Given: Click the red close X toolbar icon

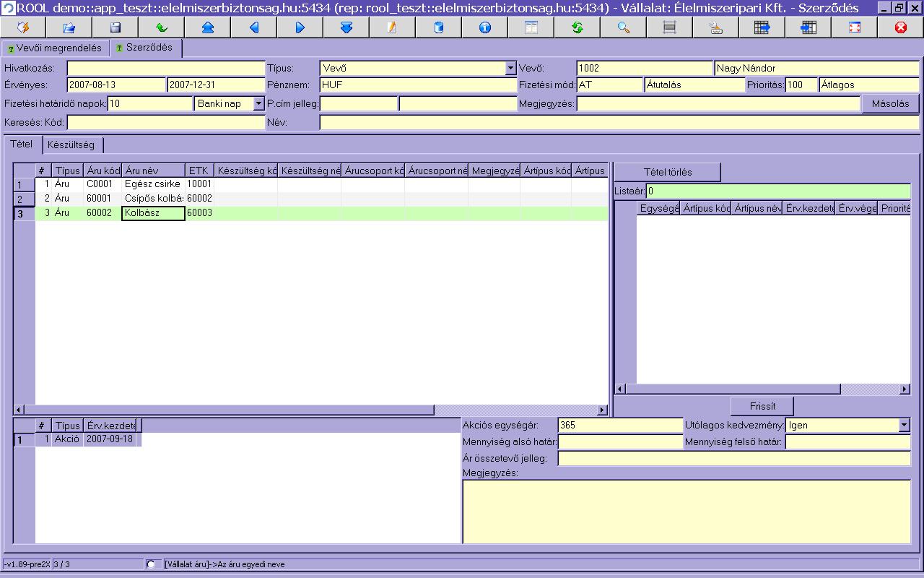Looking at the screenshot, I should coord(901,27).
